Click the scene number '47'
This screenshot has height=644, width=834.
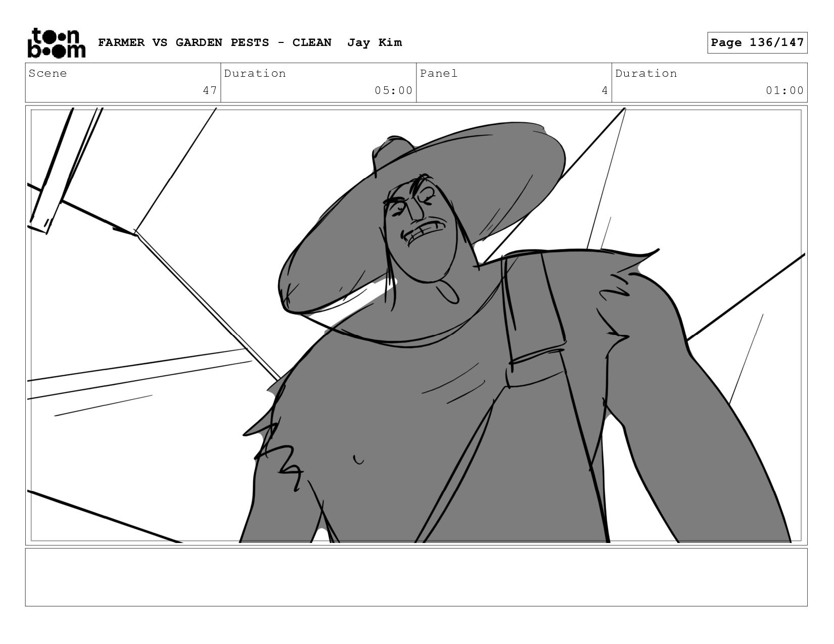(210, 90)
